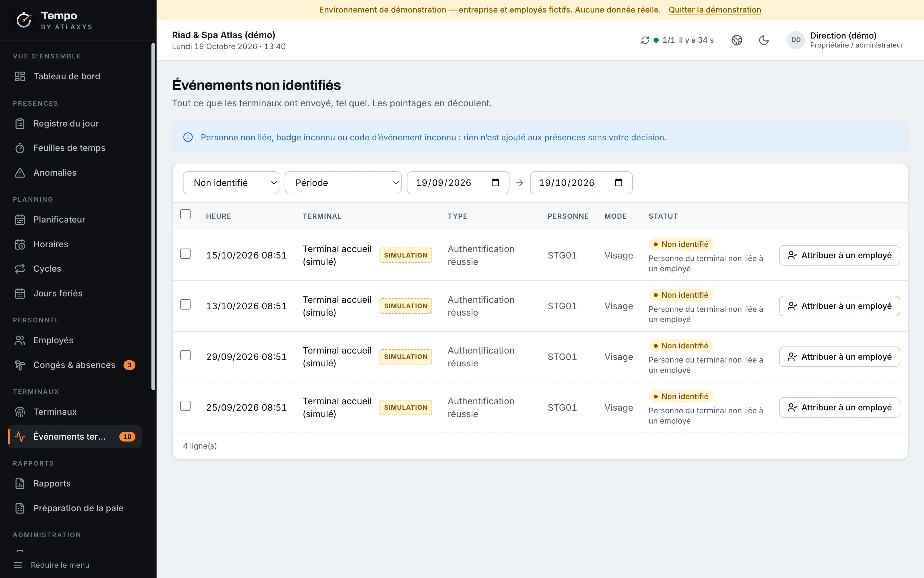This screenshot has height=578, width=924.
Task: Check the 13/10/2026 08:51 row checkbox
Action: coord(185,305)
